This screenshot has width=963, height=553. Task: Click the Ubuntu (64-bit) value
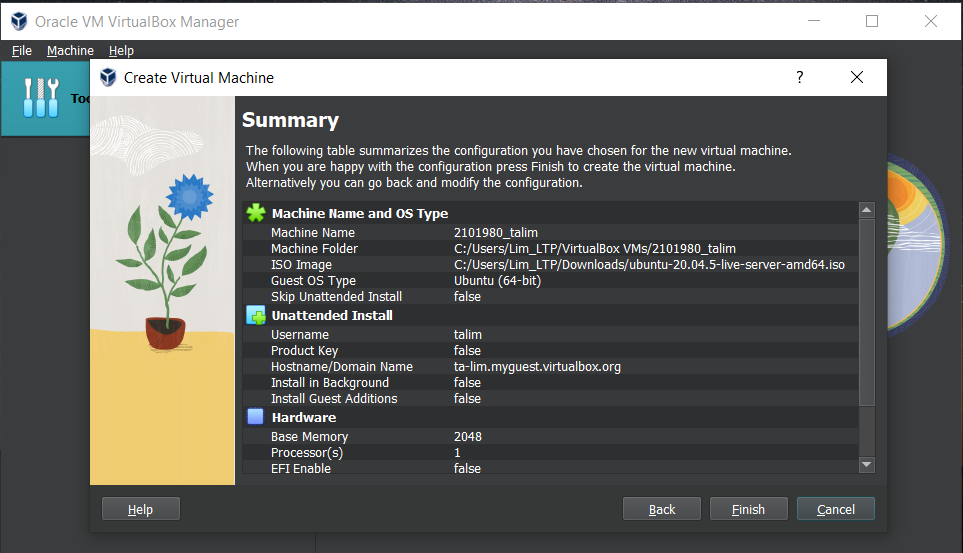click(x=497, y=280)
